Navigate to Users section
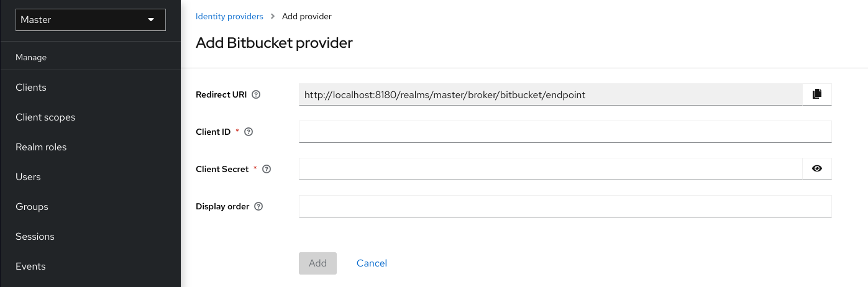This screenshot has width=868, height=287. coord(28,177)
